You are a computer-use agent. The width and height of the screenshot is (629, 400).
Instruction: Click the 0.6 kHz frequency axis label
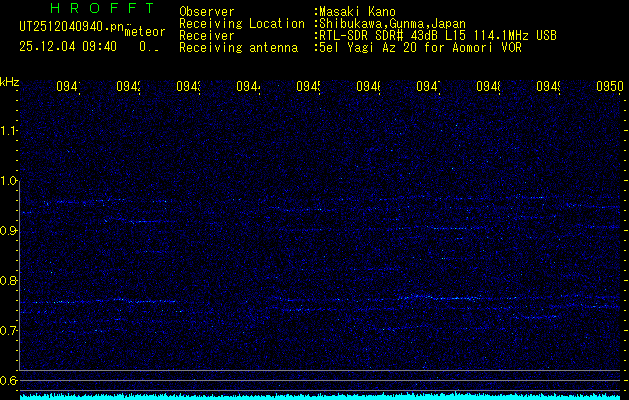[9, 380]
